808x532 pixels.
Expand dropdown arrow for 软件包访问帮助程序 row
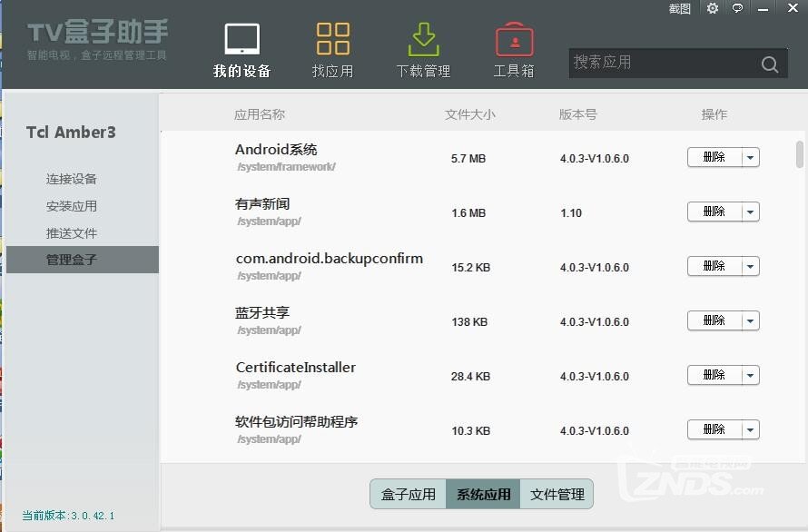pyautogui.click(x=751, y=430)
